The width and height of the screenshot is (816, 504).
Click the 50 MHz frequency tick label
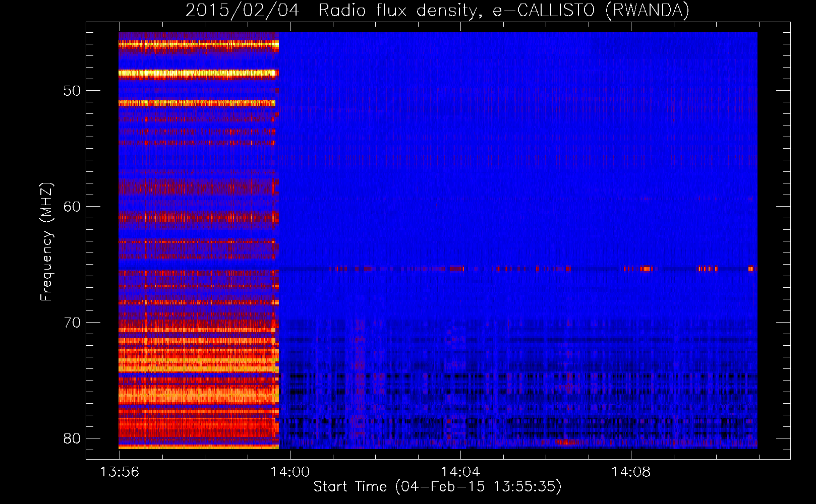[x=72, y=91]
